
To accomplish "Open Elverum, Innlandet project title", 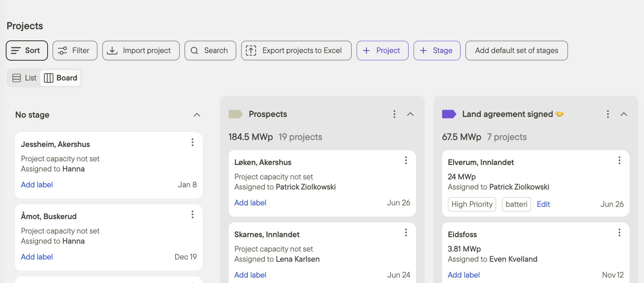I will pyautogui.click(x=481, y=162).
